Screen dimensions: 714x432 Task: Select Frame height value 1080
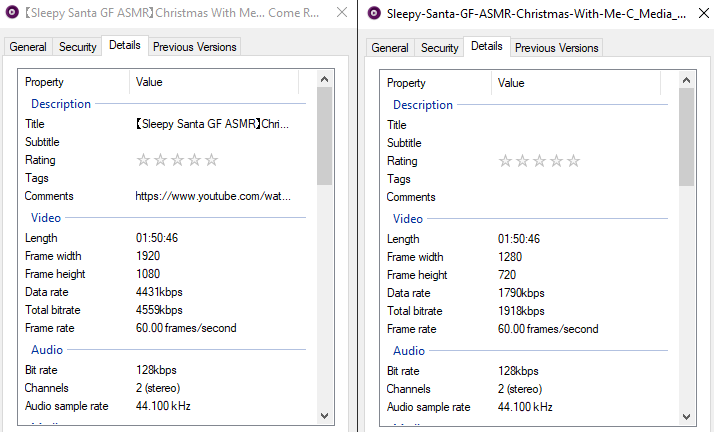click(148, 274)
